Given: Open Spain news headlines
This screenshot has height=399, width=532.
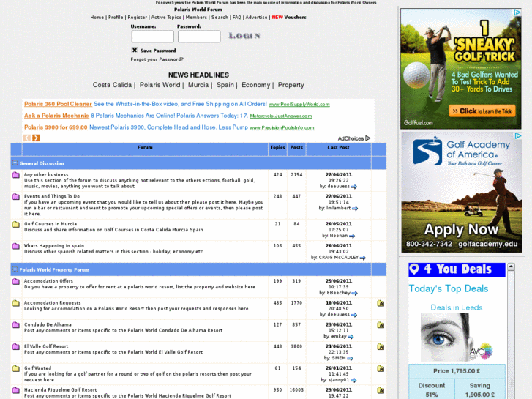Looking at the screenshot, I should 225,85.
